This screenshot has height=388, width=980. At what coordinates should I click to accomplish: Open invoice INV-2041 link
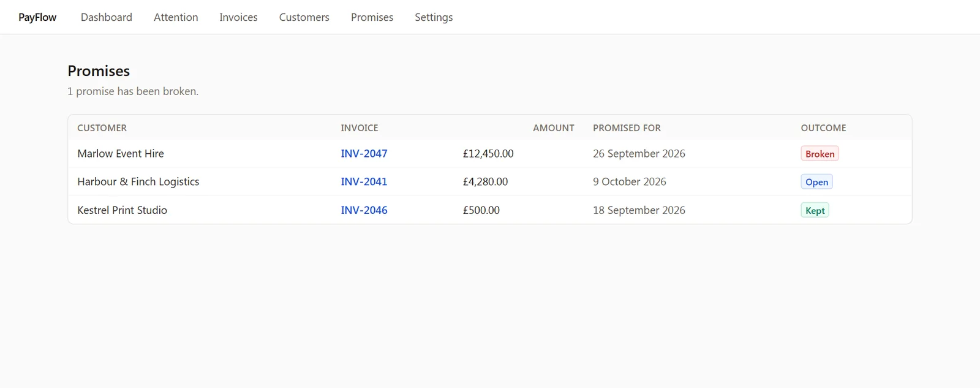364,181
